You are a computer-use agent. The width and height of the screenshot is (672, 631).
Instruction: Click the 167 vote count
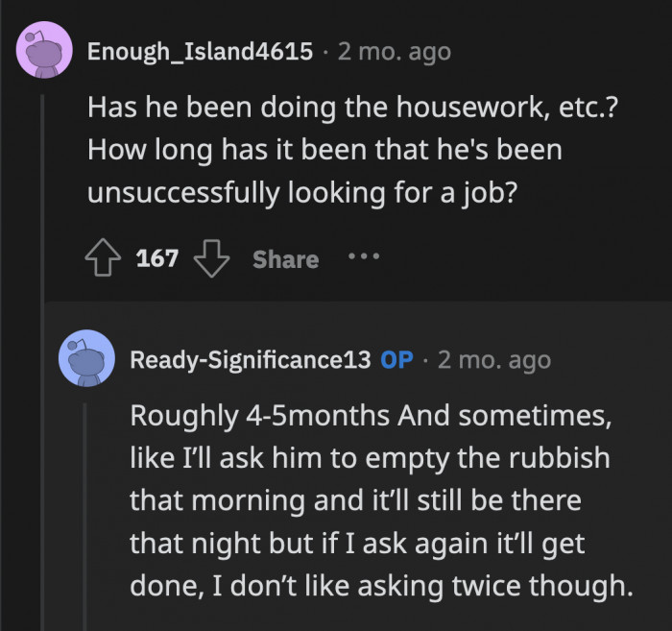pyautogui.click(x=157, y=259)
